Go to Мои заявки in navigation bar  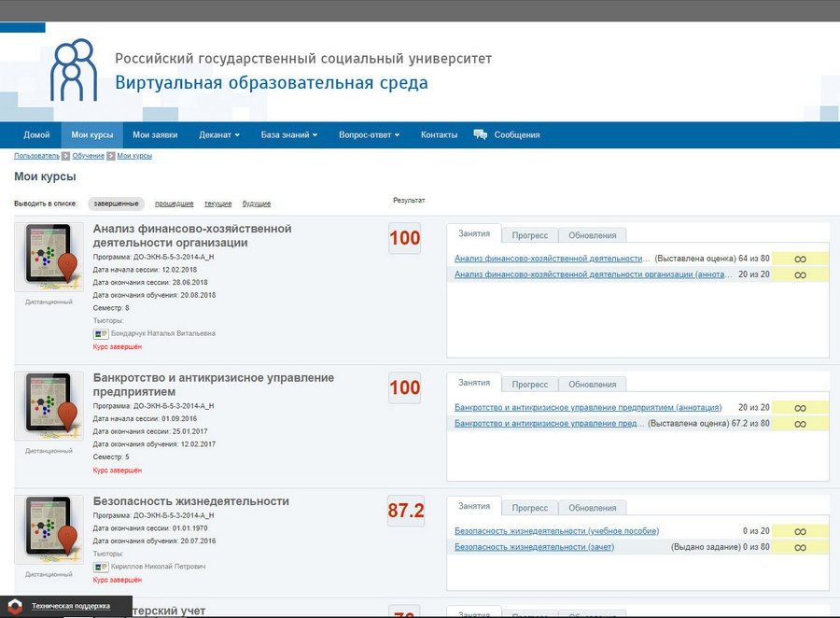(155, 135)
